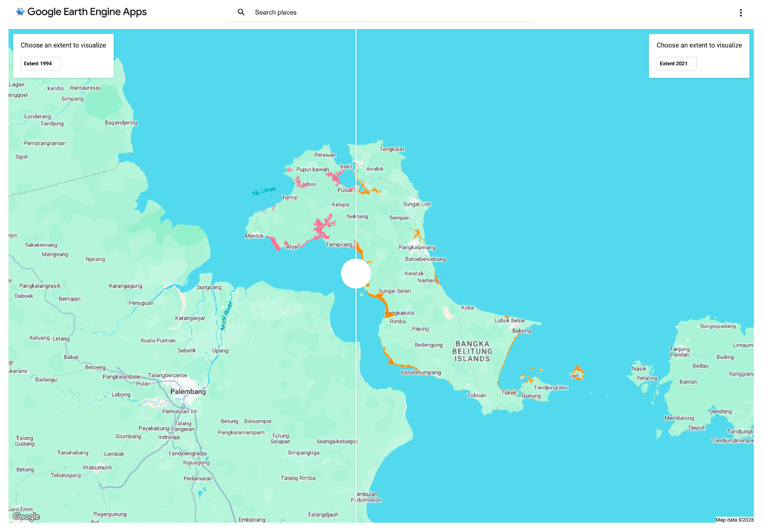
Task: Click the white split-panel slider handle
Action: [x=356, y=273]
